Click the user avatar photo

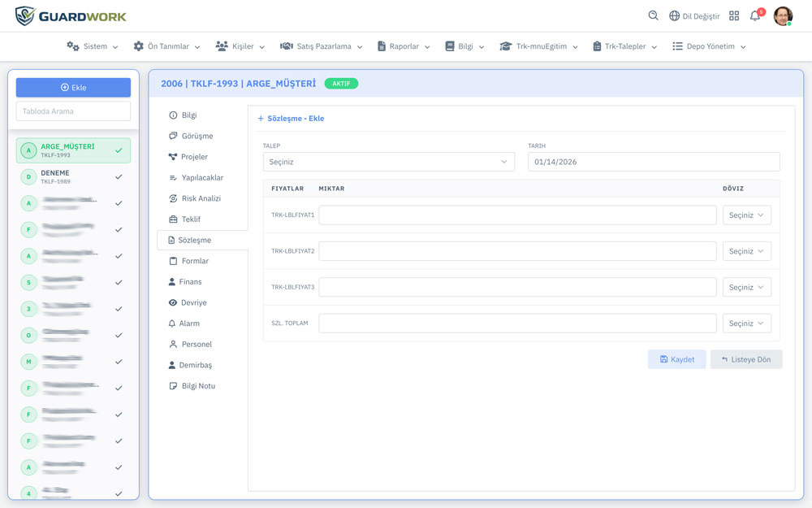click(783, 16)
